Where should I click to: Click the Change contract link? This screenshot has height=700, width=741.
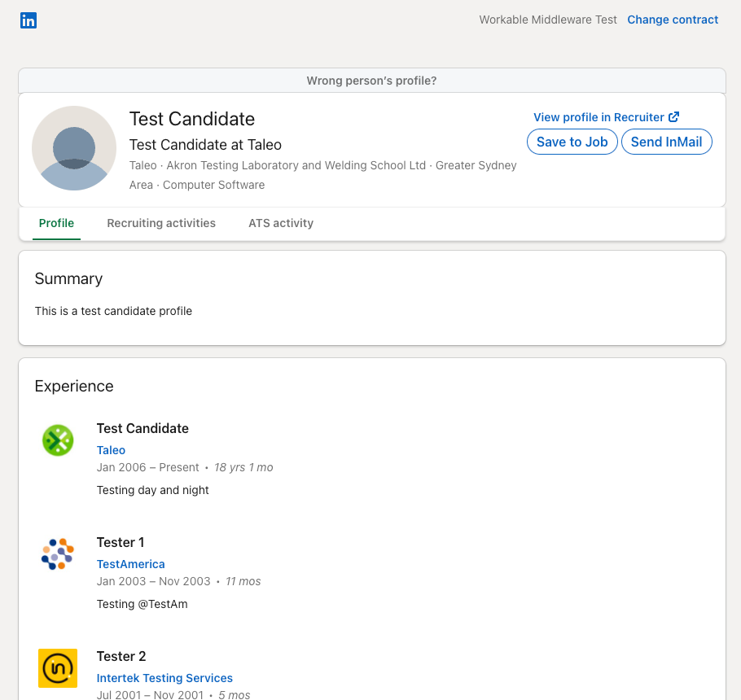tap(673, 20)
